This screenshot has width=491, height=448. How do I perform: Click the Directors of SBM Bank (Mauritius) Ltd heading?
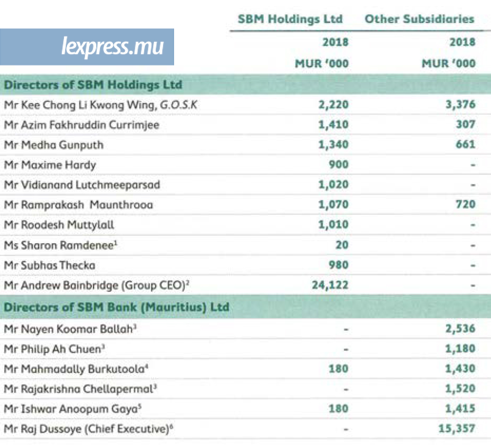(116, 307)
